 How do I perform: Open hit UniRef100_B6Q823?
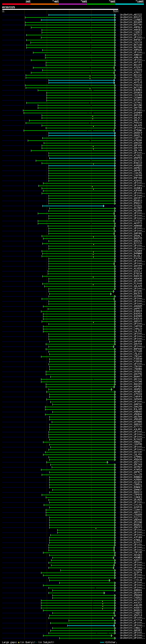coord(131,610)
